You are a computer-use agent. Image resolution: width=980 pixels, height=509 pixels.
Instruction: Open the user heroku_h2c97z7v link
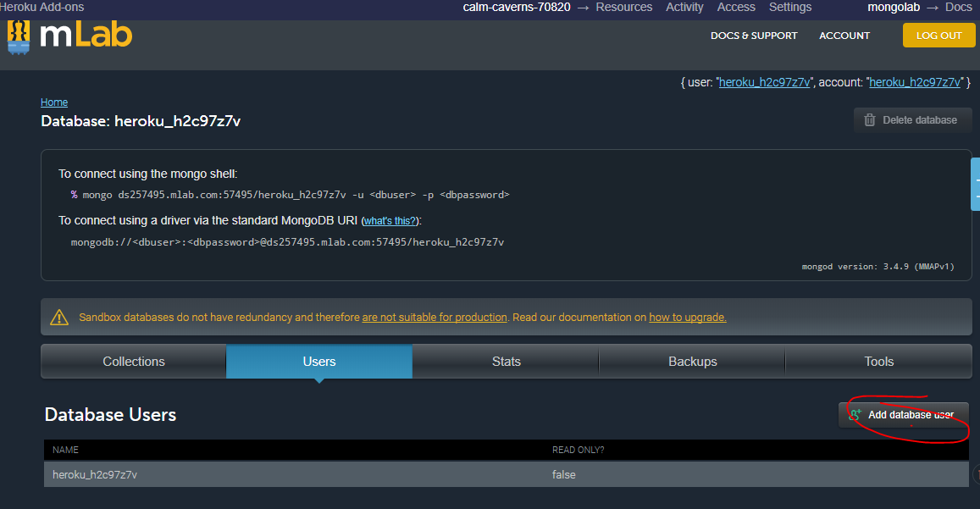click(x=764, y=82)
